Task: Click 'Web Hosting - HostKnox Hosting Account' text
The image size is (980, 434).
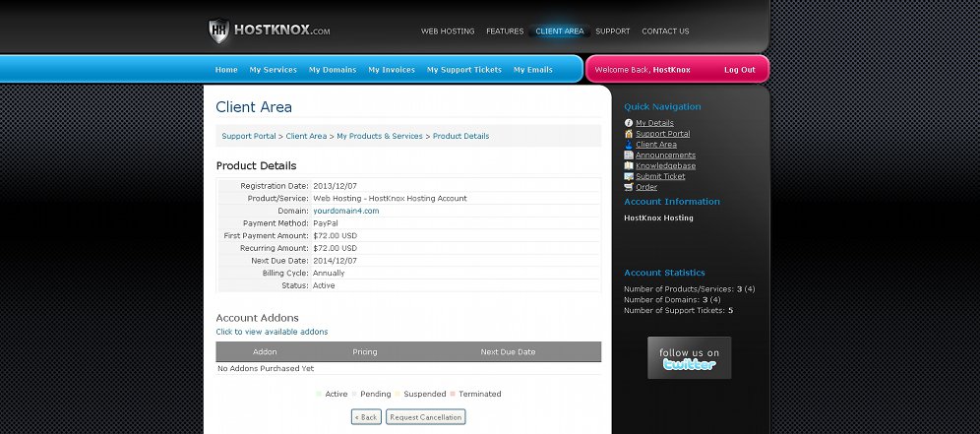Action: (390, 199)
